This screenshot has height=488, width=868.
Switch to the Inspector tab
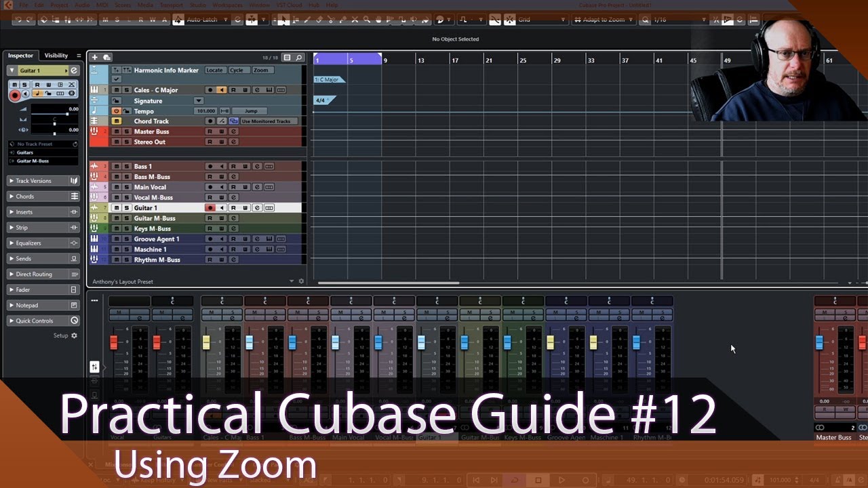click(x=21, y=56)
